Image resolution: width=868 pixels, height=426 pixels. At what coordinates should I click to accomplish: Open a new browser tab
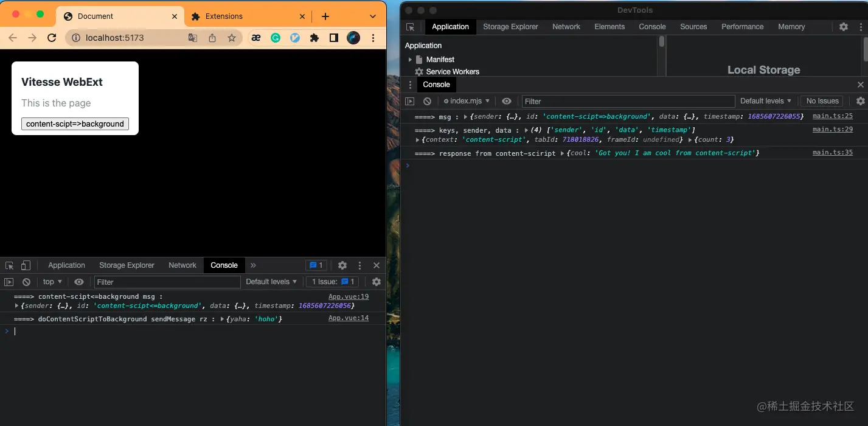tap(325, 16)
